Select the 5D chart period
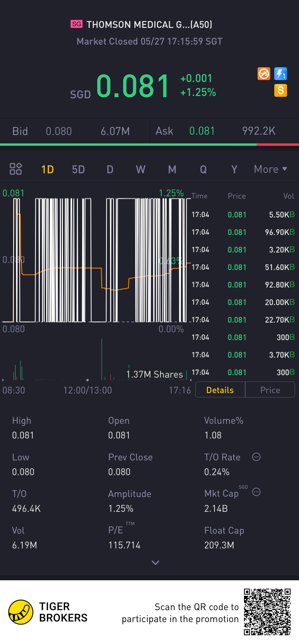Screen dimensions: 299x644 (x=79, y=169)
